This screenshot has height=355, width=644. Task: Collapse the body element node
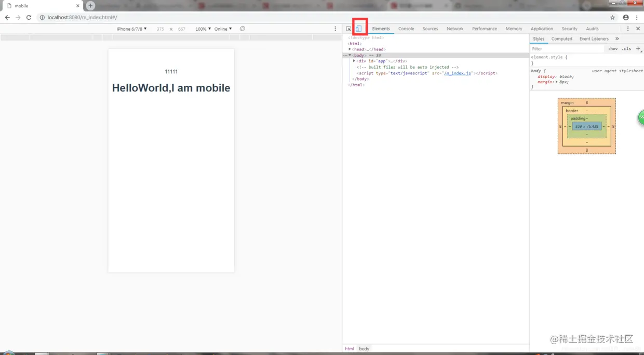[x=350, y=55]
